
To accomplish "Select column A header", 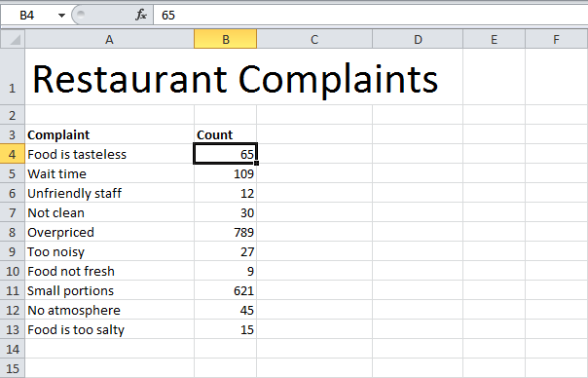I will 109,39.
